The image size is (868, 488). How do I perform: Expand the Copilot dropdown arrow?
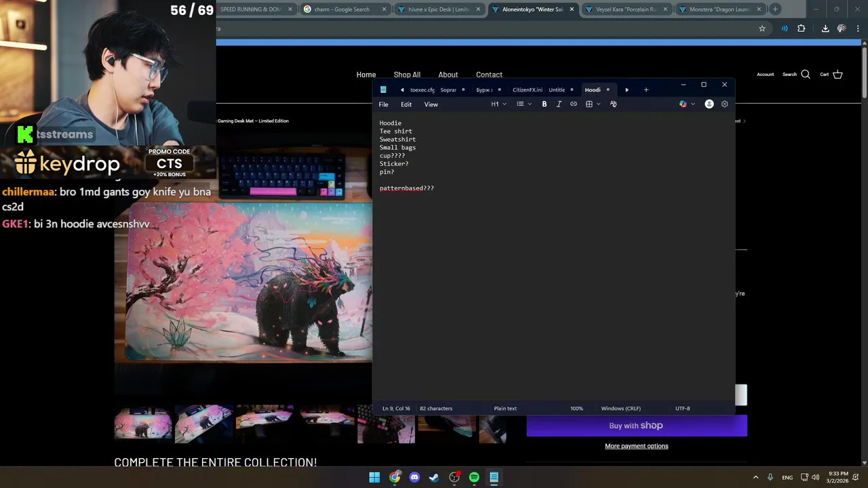pos(692,104)
